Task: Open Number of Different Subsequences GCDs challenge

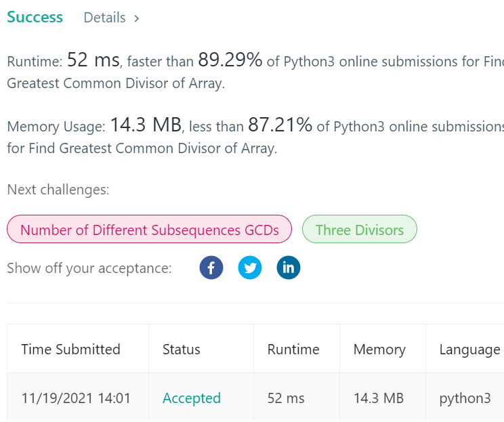Action: [x=149, y=230]
